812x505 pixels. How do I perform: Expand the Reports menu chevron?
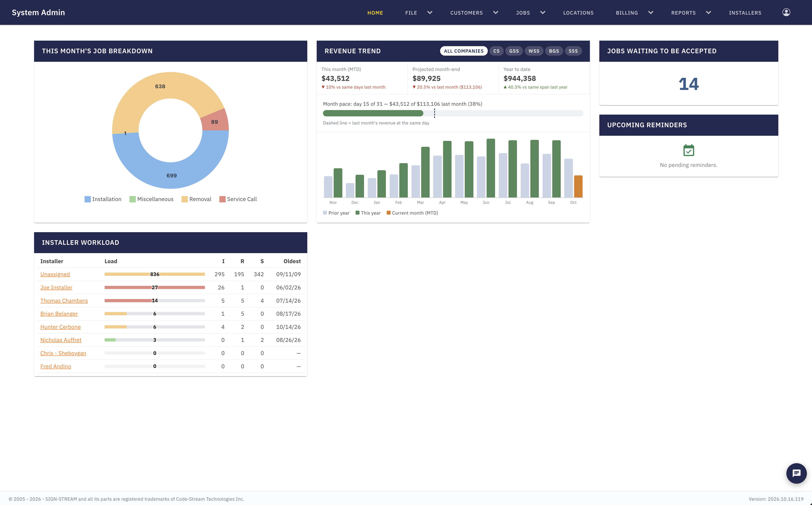(x=708, y=13)
